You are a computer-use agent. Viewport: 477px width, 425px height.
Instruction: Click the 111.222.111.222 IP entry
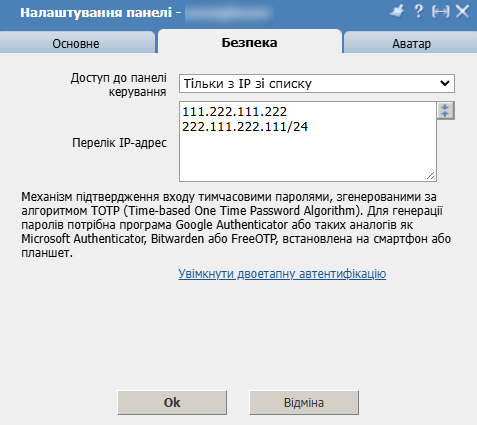coord(234,111)
